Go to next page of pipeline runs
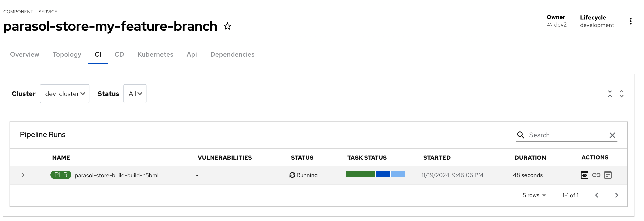The width and height of the screenshot is (644, 221). coord(616,195)
